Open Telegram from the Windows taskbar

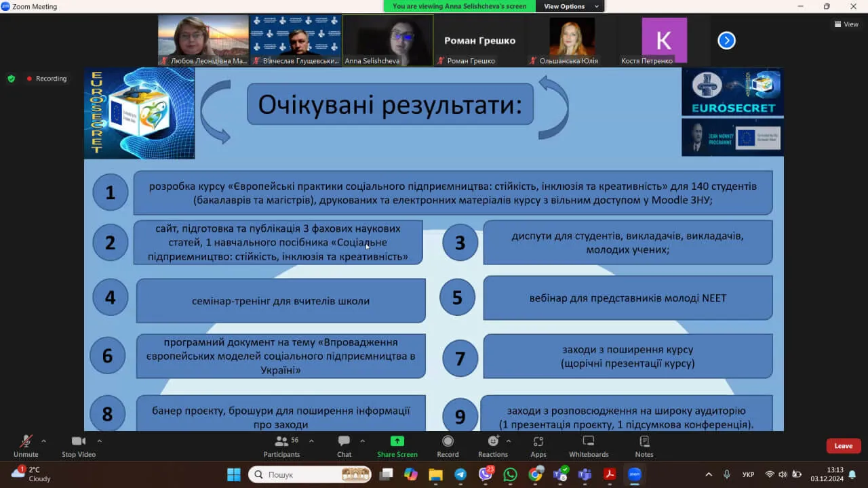pyautogui.click(x=460, y=474)
